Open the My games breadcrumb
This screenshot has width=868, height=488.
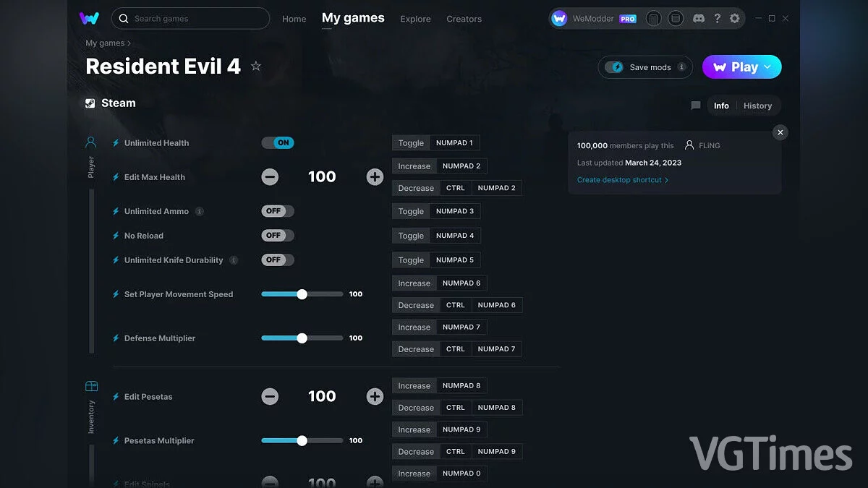click(x=105, y=43)
